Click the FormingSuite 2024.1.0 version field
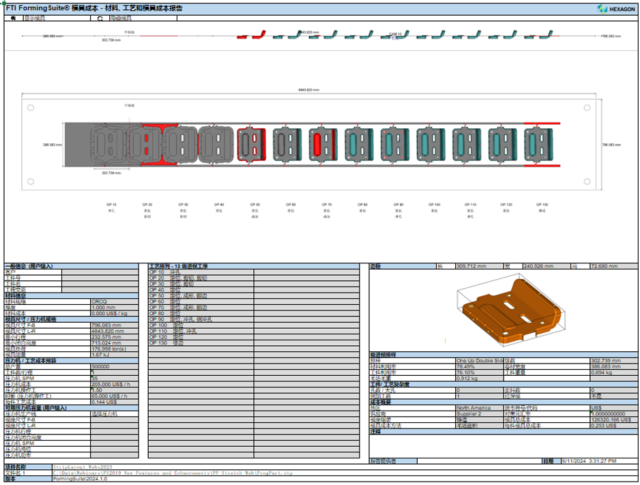Image resolution: width=640 pixels, height=485 pixels. 345,478
